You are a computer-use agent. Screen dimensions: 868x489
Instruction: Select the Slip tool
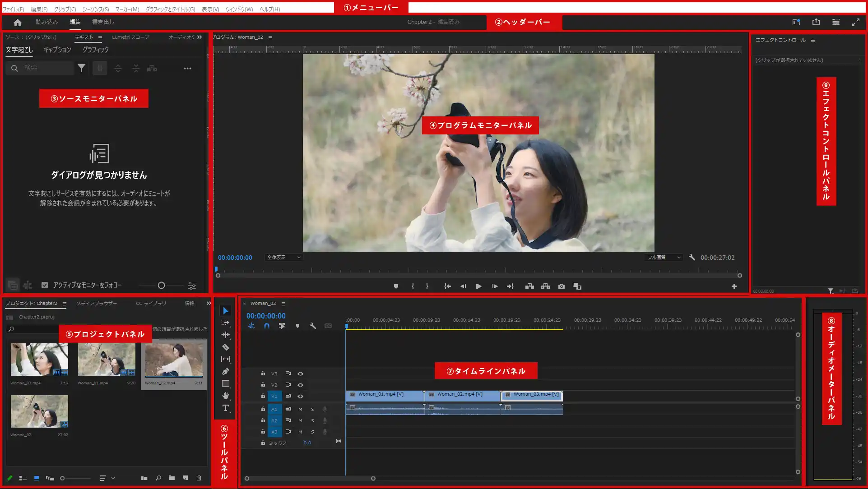point(225,359)
